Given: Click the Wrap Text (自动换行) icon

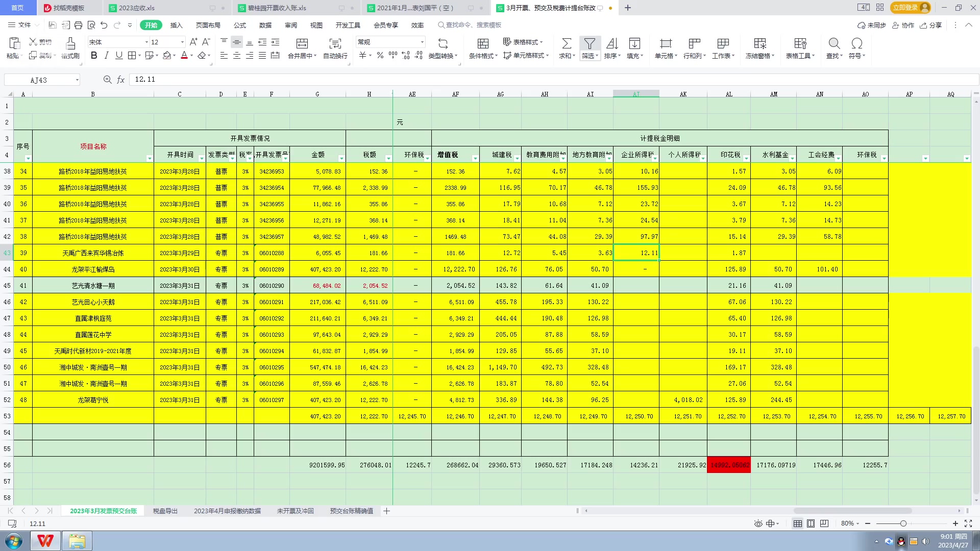Looking at the screenshot, I should [335, 43].
